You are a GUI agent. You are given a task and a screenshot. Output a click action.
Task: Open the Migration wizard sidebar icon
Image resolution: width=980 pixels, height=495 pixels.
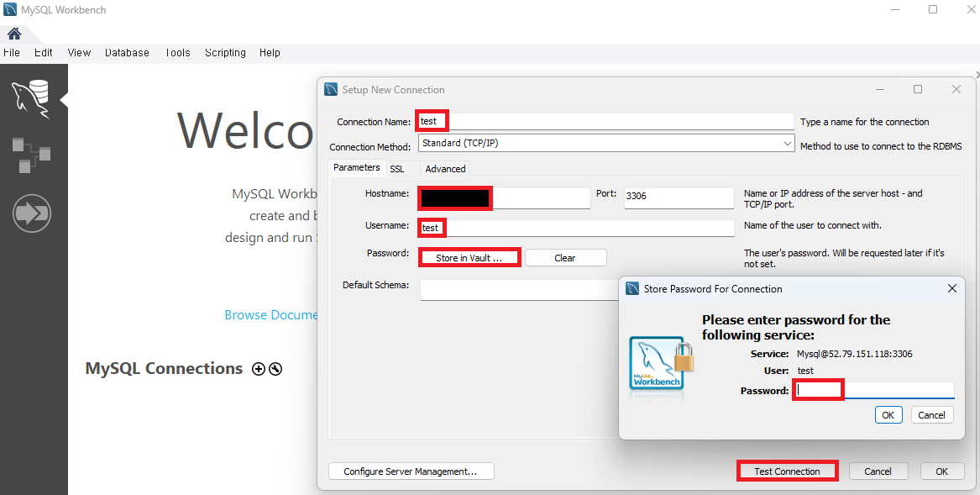pyautogui.click(x=31, y=213)
